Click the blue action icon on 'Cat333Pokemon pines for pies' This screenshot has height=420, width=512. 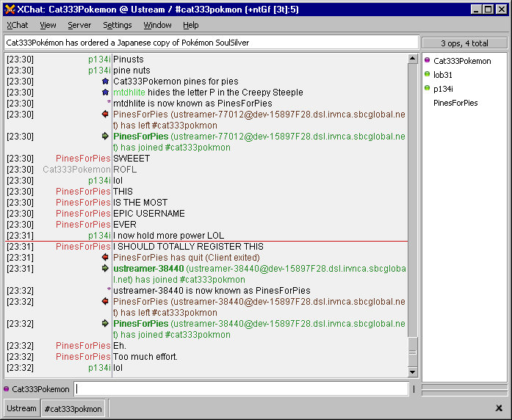tap(105, 82)
